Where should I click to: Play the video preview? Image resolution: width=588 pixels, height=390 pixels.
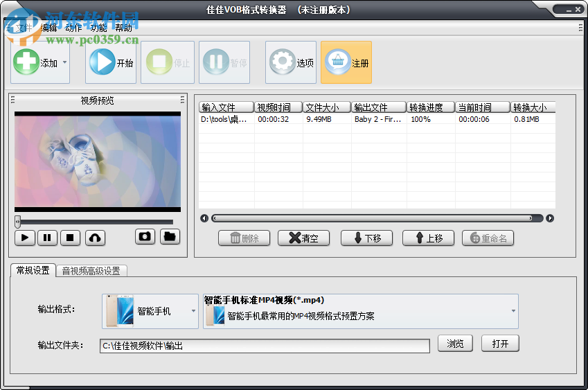tap(25, 238)
